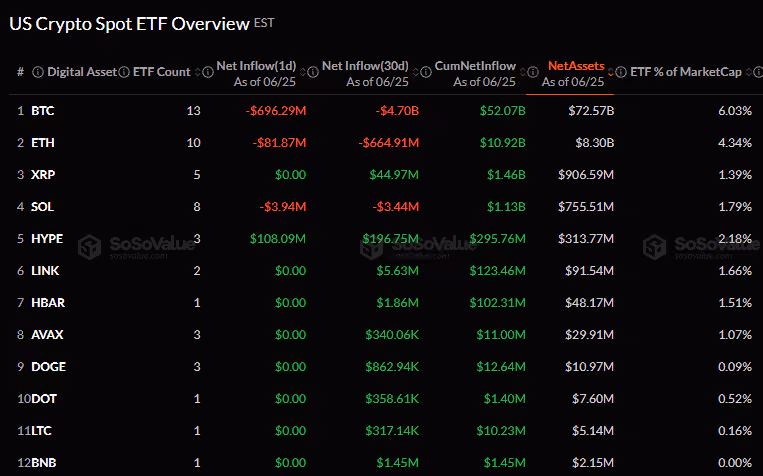Click BTC 30d net inflow -$4.70B

(397, 111)
